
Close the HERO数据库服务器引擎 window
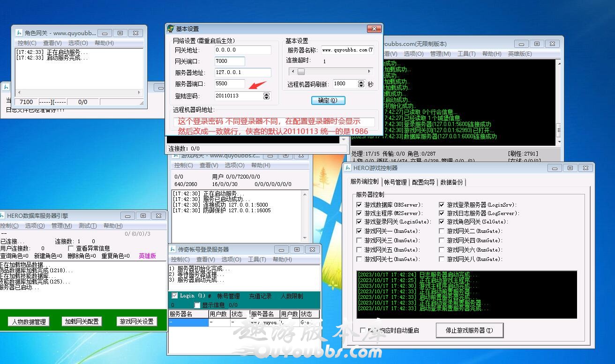click(x=158, y=216)
